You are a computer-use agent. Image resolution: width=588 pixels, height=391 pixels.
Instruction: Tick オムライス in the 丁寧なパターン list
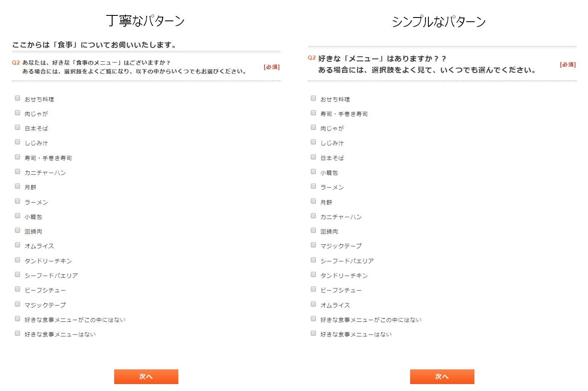pos(18,245)
